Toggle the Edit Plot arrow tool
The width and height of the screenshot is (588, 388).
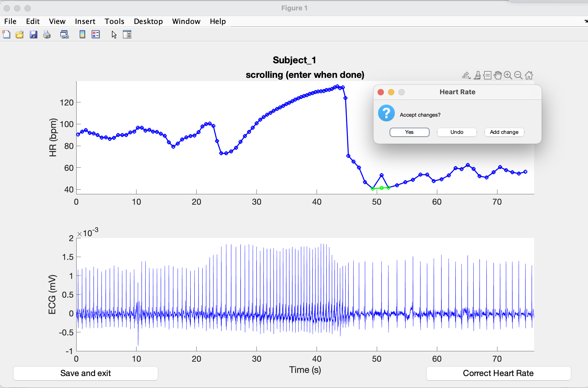pos(114,35)
